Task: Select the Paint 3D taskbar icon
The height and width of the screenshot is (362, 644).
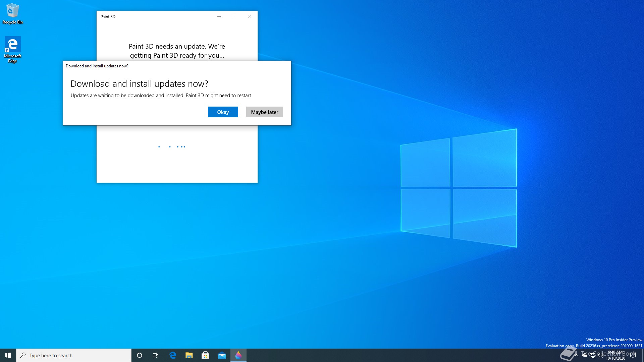Action: click(x=238, y=355)
